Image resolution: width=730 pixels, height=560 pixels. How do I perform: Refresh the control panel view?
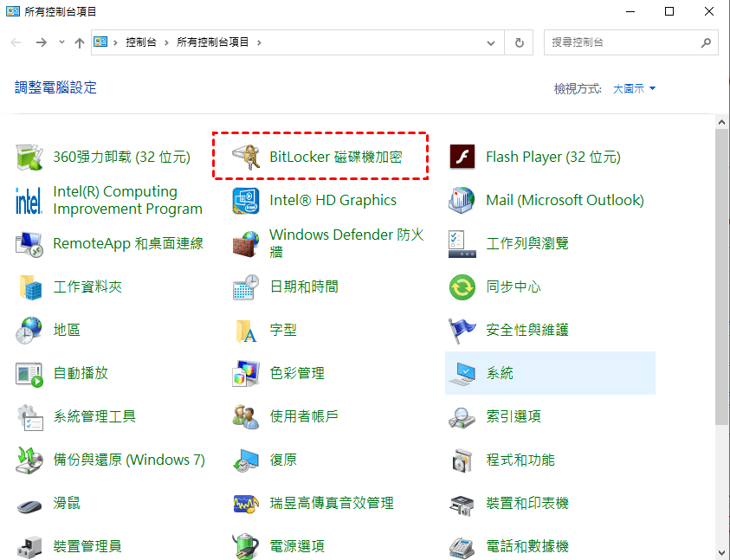coord(520,42)
